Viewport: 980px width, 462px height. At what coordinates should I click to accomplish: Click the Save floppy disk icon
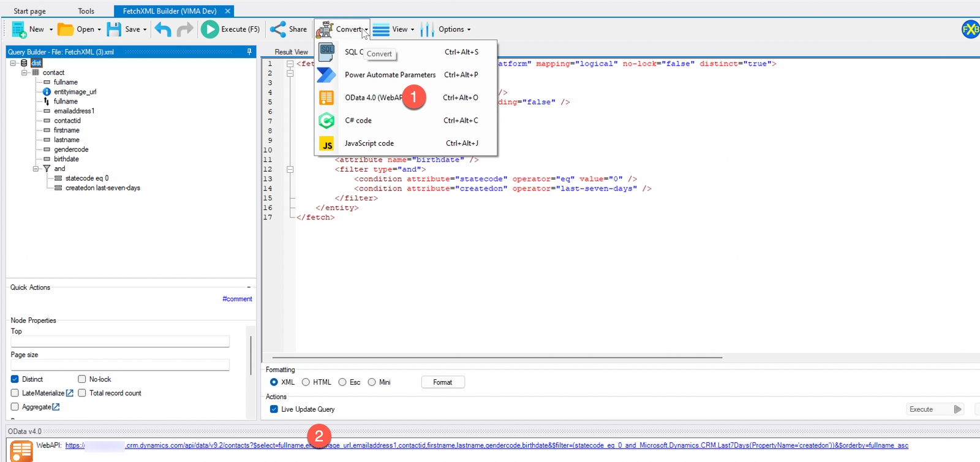pyautogui.click(x=114, y=29)
